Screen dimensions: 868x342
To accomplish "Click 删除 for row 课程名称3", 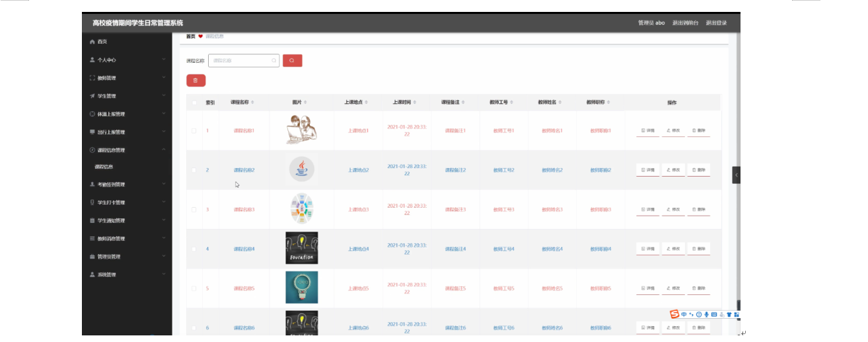I will 698,209.
